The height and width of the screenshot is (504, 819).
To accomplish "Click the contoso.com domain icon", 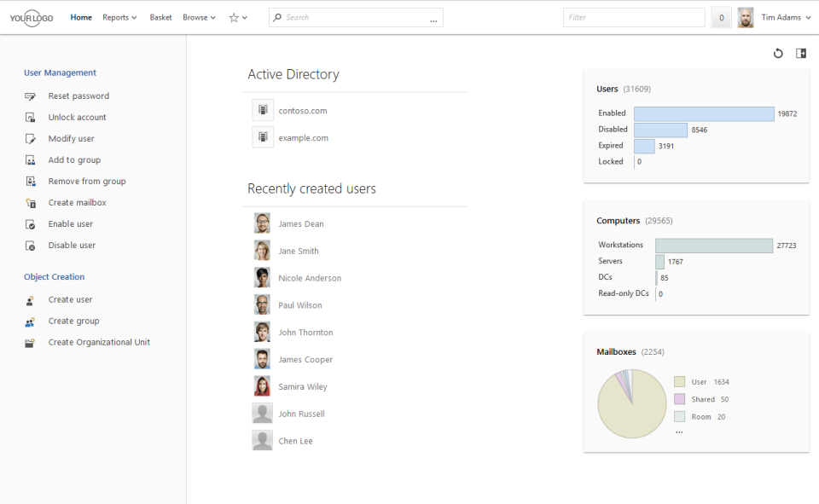I will (x=262, y=109).
